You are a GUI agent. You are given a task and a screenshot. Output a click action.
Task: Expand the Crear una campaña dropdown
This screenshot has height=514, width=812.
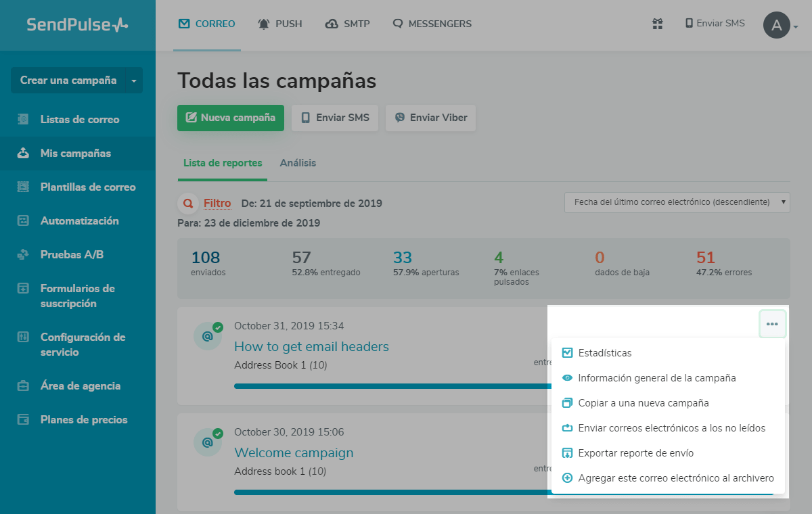pos(133,80)
